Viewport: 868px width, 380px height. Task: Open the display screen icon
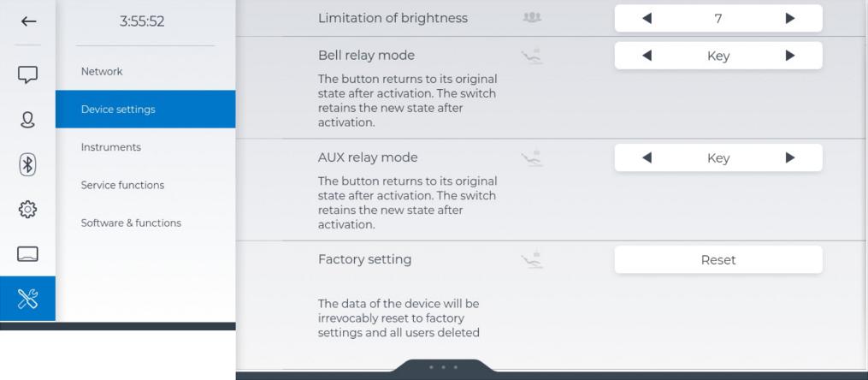click(x=28, y=254)
